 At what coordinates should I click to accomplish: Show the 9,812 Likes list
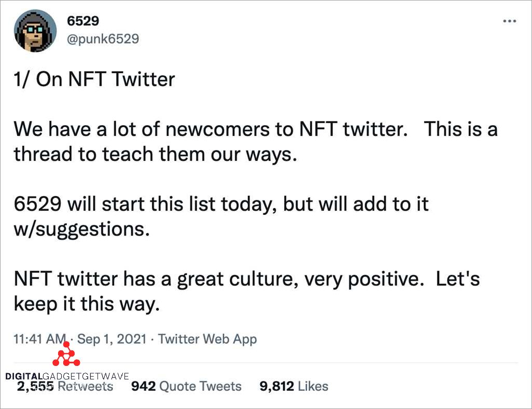click(x=293, y=386)
